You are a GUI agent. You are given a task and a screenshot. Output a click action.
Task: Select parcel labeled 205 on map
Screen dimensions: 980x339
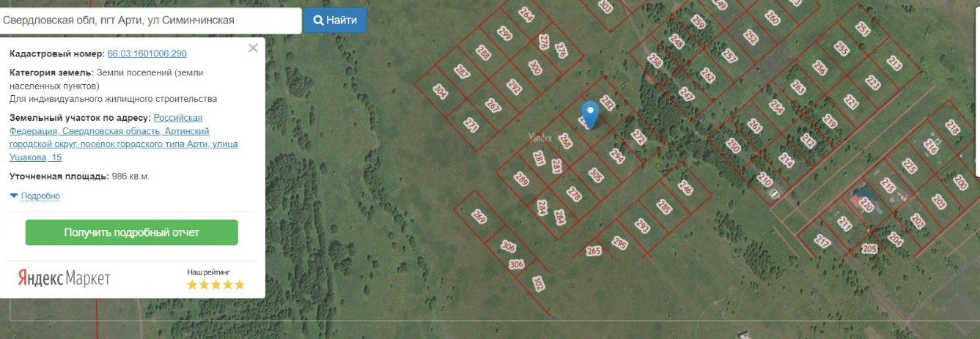click(x=869, y=249)
